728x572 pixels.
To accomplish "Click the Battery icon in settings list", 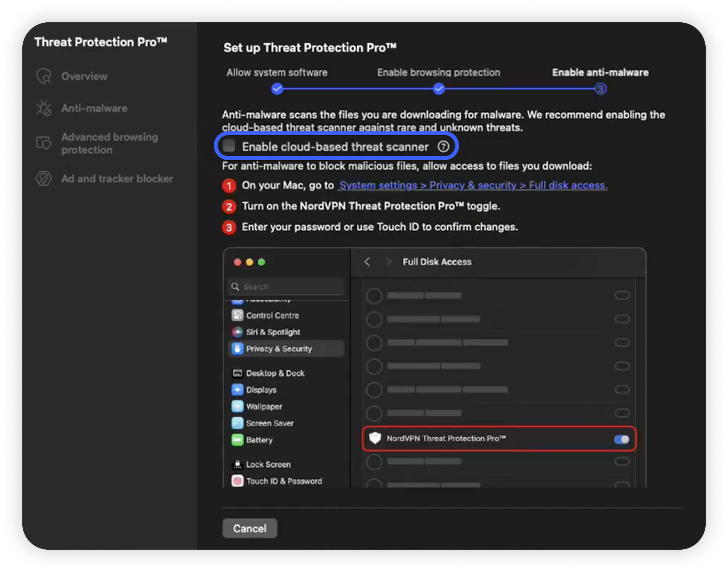I will point(237,440).
